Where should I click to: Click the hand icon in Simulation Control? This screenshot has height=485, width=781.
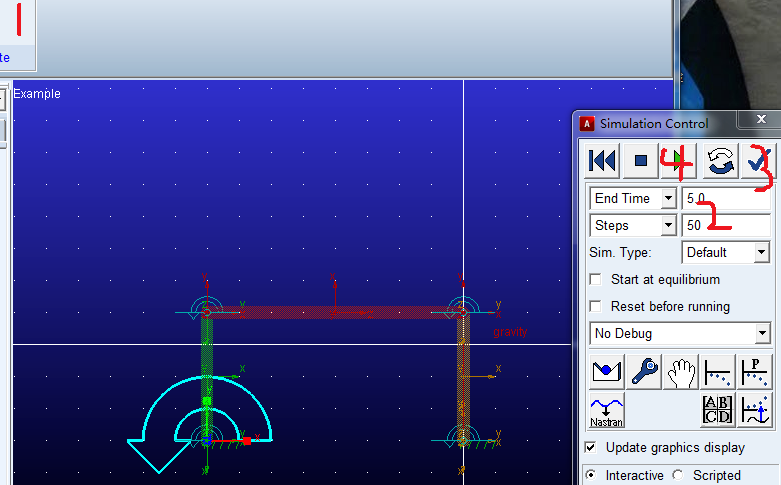[x=680, y=371]
